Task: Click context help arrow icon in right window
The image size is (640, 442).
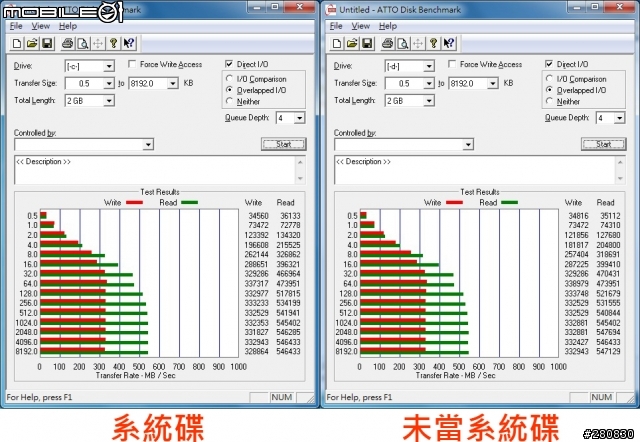Action: click(x=449, y=43)
